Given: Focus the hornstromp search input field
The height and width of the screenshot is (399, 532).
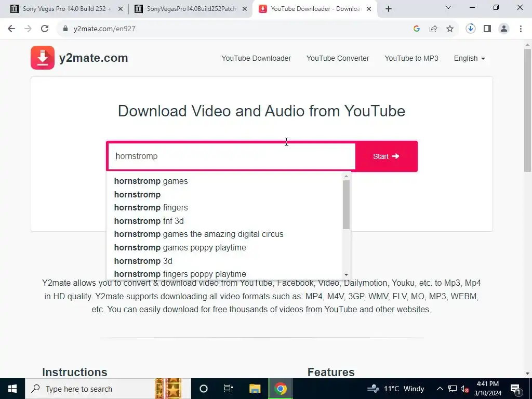Looking at the screenshot, I should [232, 156].
